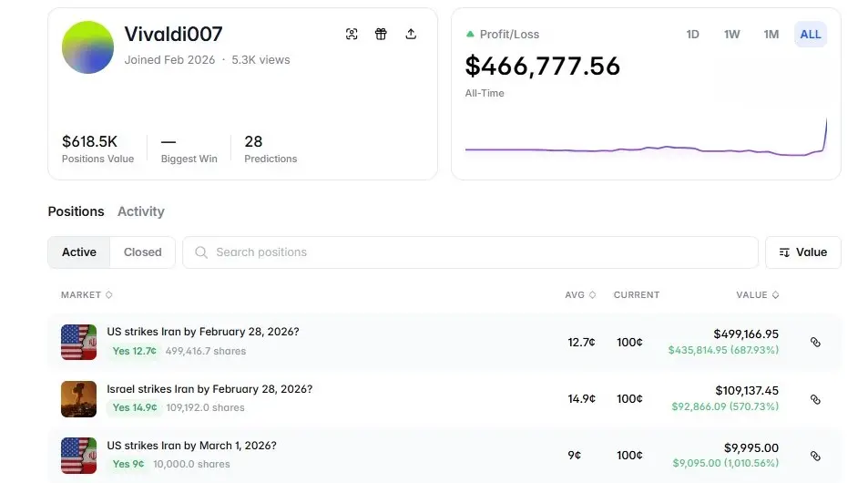This screenshot has height=483, width=868.
Task: Open the US strikes Iran by March 1, 2026 market
Action: click(x=191, y=446)
